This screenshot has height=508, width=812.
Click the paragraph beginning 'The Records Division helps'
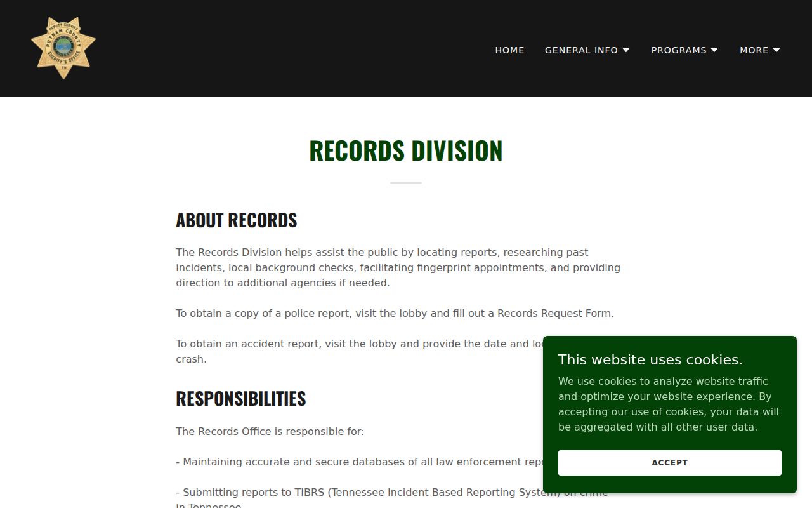point(398,267)
